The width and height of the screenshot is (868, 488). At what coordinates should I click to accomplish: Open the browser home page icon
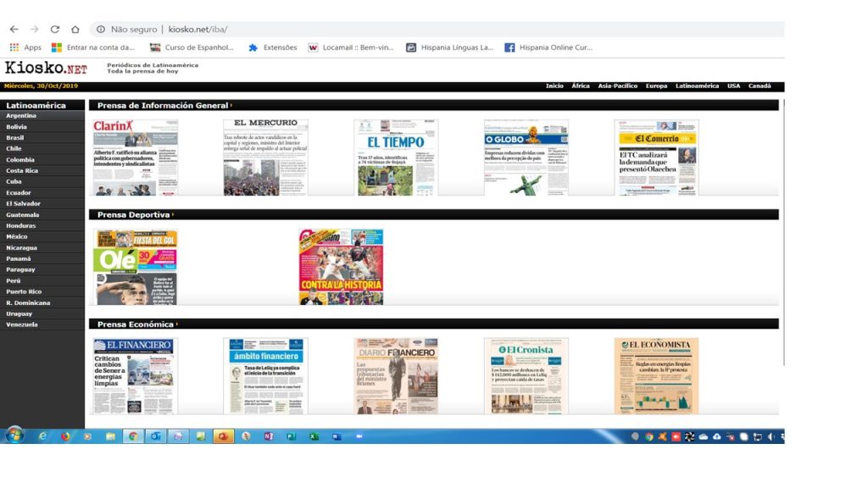(75, 30)
